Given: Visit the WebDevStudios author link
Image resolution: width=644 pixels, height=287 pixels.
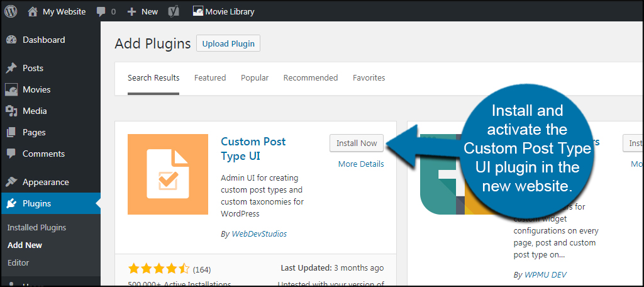Looking at the screenshot, I should pyautogui.click(x=259, y=234).
